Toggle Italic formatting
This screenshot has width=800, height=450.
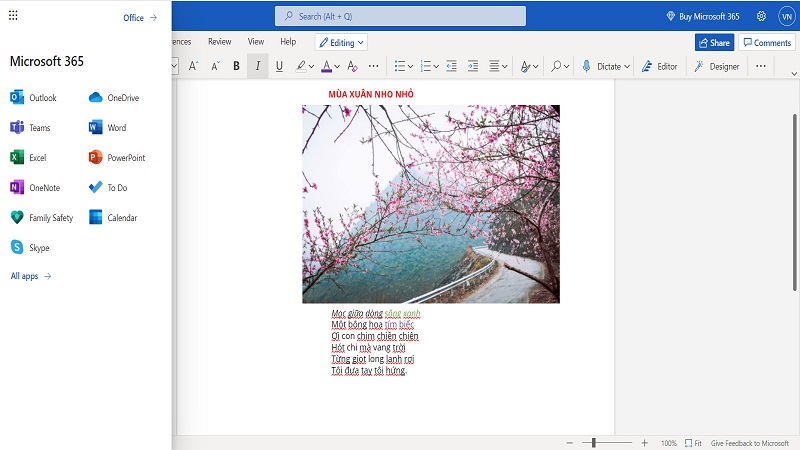click(x=258, y=66)
